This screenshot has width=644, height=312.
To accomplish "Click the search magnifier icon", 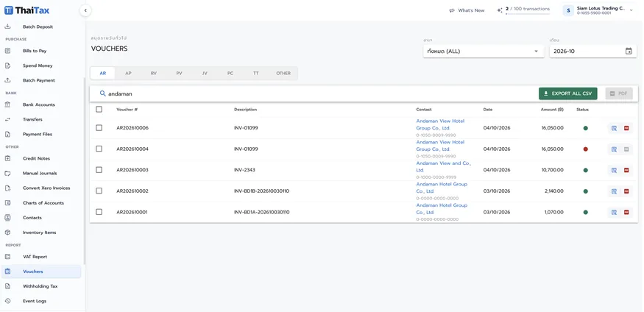I will click(x=103, y=93).
